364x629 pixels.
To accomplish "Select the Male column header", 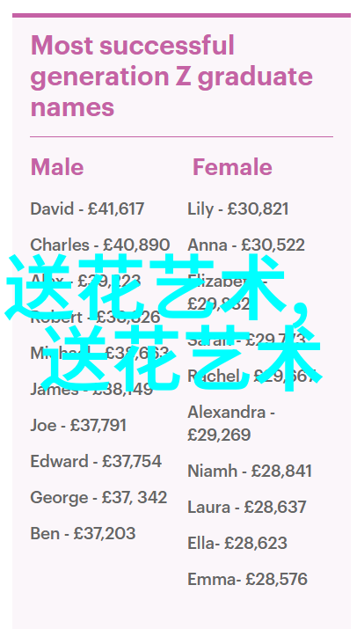I will [x=57, y=167].
